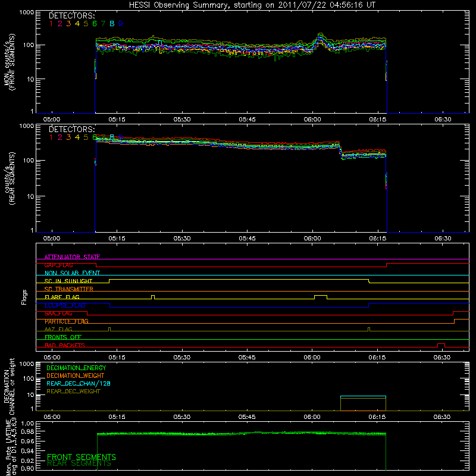This screenshot has width=476, height=476.
Task: Click 06:00 tick under front segments plot
Action: [x=312, y=120]
